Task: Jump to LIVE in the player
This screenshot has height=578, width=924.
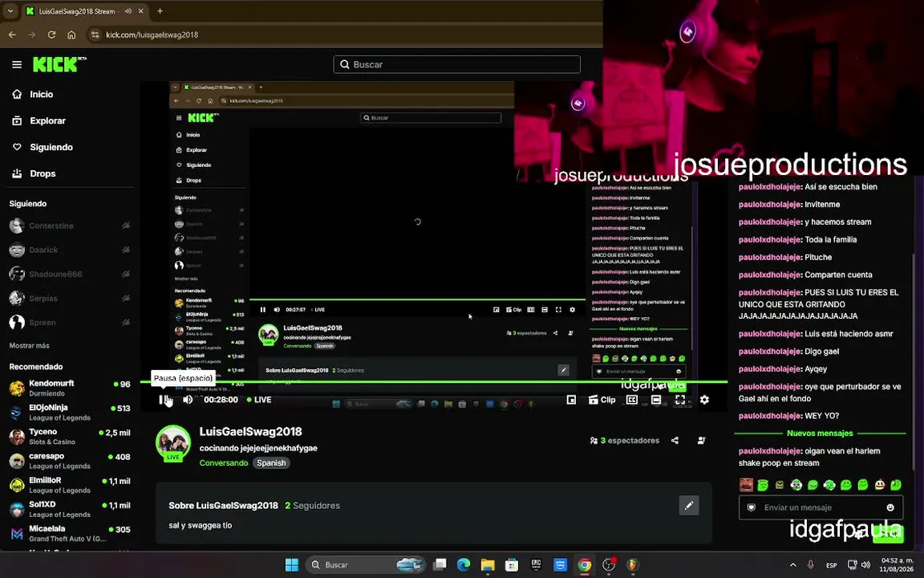Action: tap(259, 400)
